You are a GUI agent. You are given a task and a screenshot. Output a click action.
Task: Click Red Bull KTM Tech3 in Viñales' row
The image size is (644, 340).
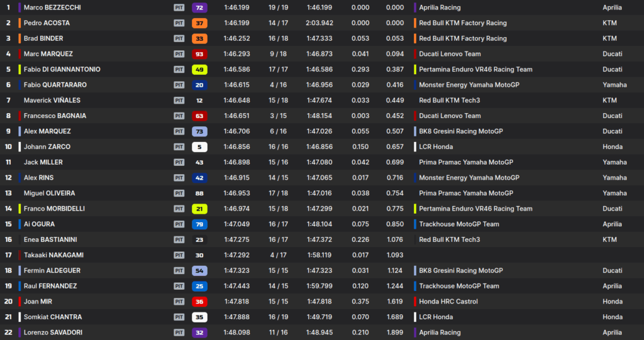click(x=449, y=100)
